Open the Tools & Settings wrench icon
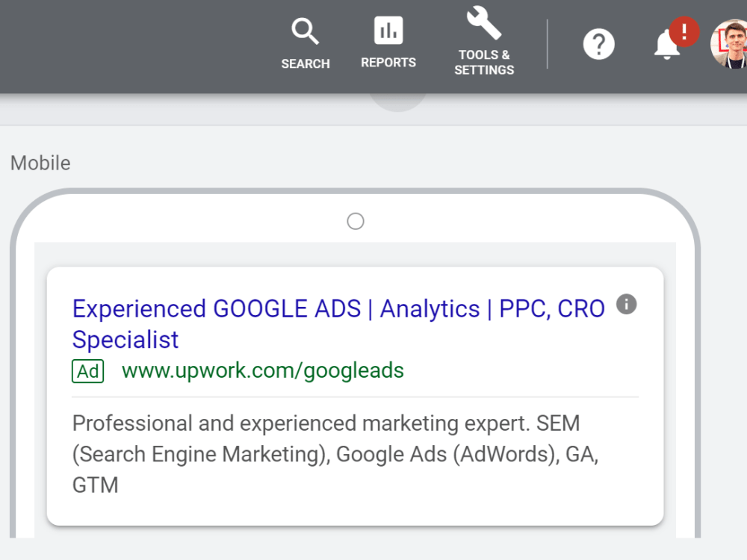The width and height of the screenshot is (747, 560). click(483, 23)
